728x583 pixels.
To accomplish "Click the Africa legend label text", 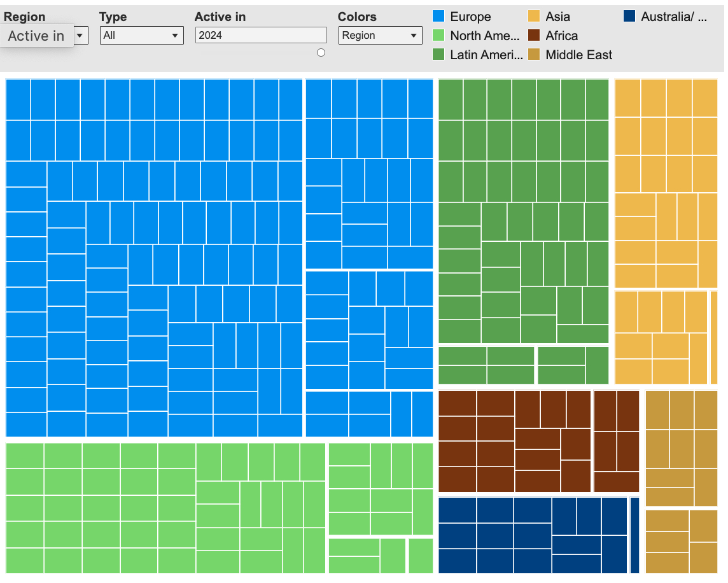I will pyautogui.click(x=561, y=36).
